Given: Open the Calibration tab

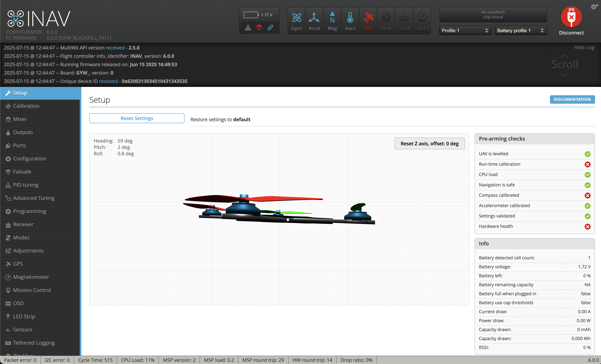Looking at the screenshot, I should coord(26,106).
